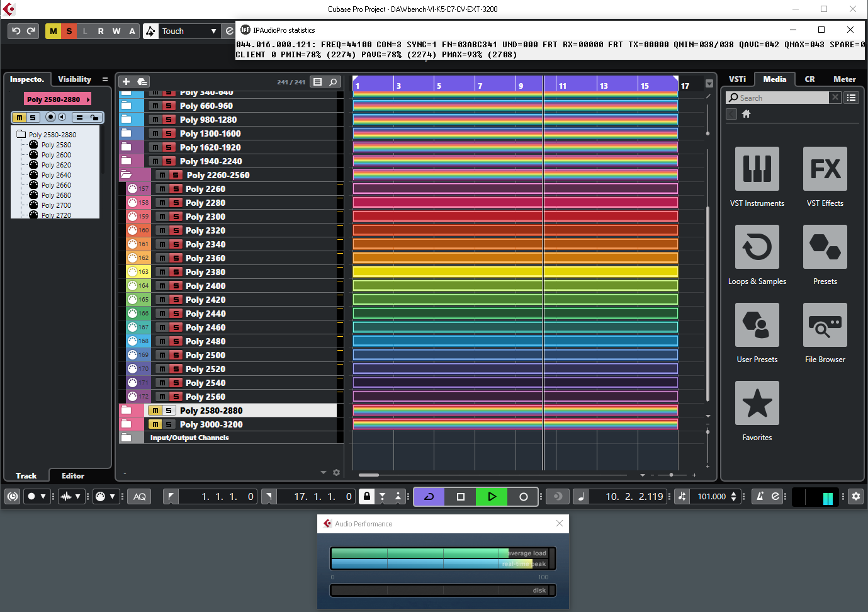The width and height of the screenshot is (868, 612).
Task: Open track presets icon next to plus
Action: coord(142,81)
